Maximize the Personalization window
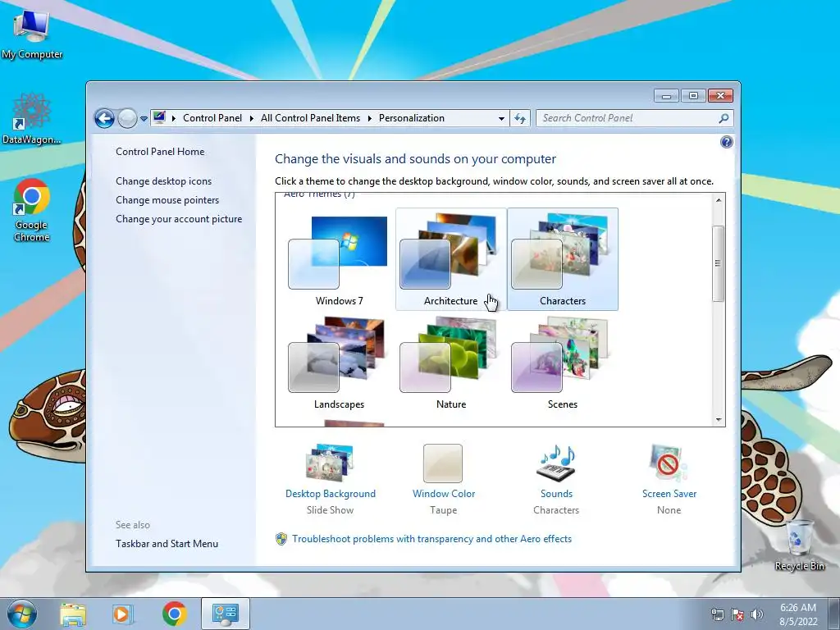Screen dimensions: 840x630 [693, 96]
